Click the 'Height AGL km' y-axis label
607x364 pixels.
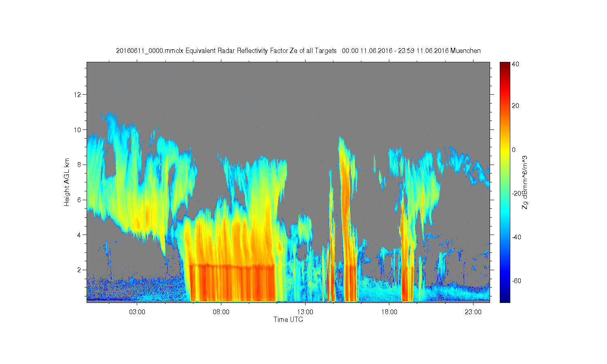pos(66,182)
